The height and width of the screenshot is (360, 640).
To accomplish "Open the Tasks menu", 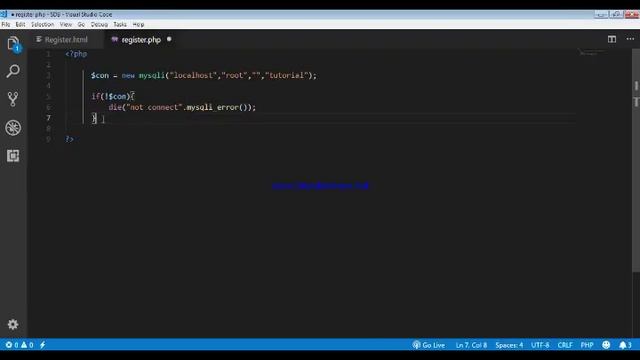I will pyautogui.click(x=120, y=24).
